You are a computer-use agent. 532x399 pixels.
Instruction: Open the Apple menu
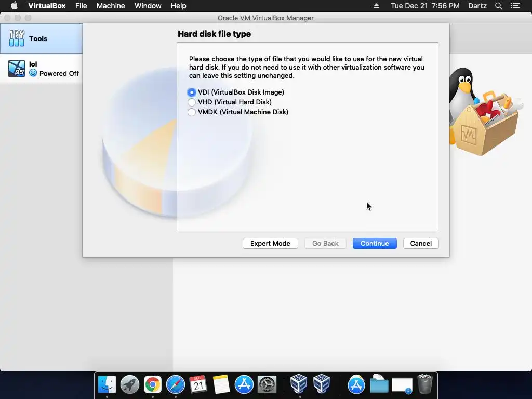click(14, 6)
